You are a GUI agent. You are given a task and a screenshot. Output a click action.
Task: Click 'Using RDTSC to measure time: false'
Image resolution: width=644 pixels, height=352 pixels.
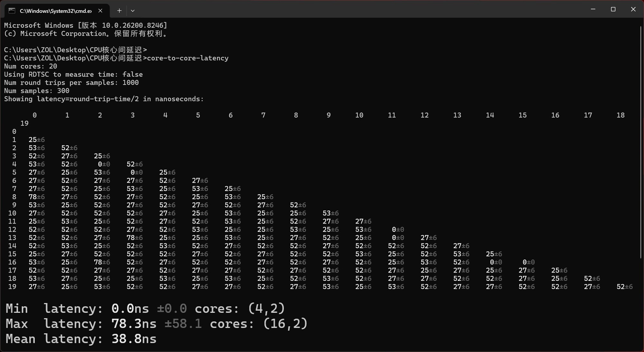tap(73, 74)
